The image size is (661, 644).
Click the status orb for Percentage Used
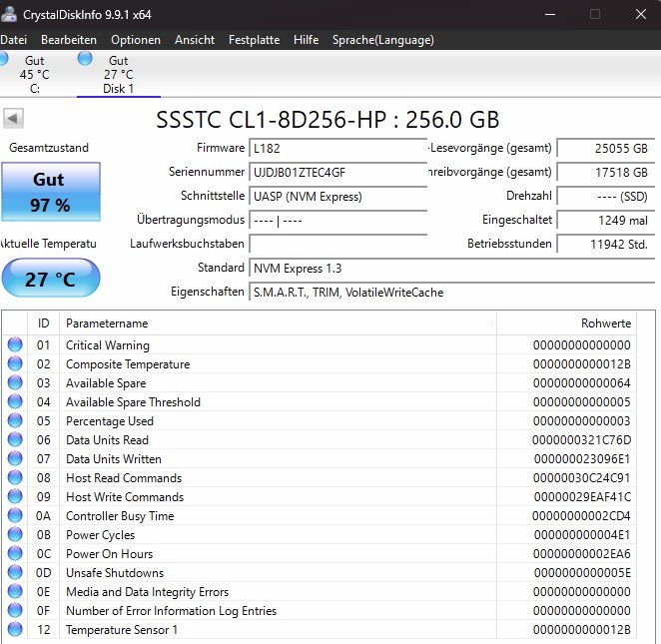(15, 420)
